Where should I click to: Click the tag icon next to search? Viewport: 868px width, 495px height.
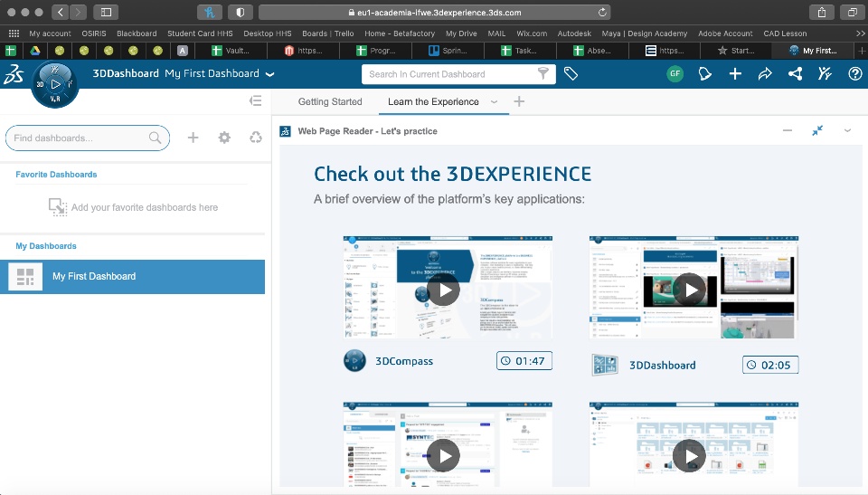point(571,73)
